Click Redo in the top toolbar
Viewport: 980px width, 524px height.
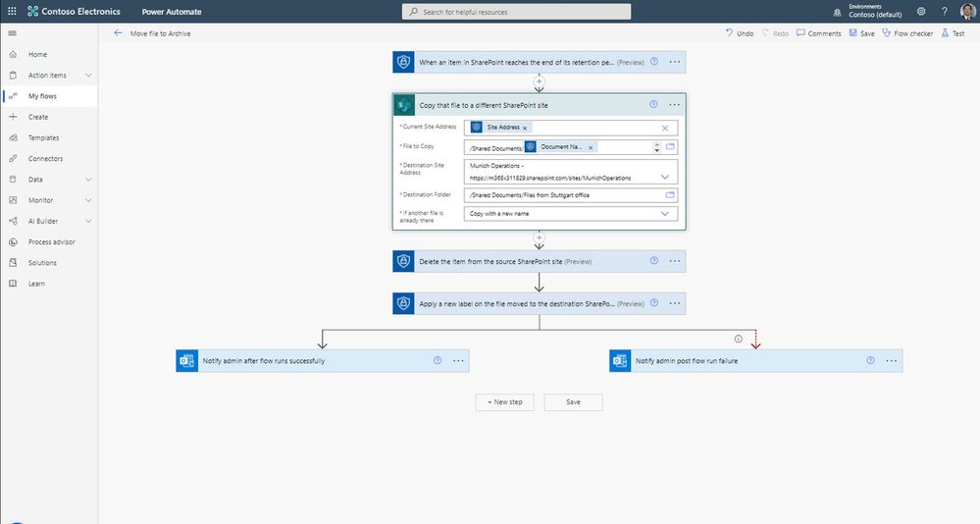[x=775, y=33]
